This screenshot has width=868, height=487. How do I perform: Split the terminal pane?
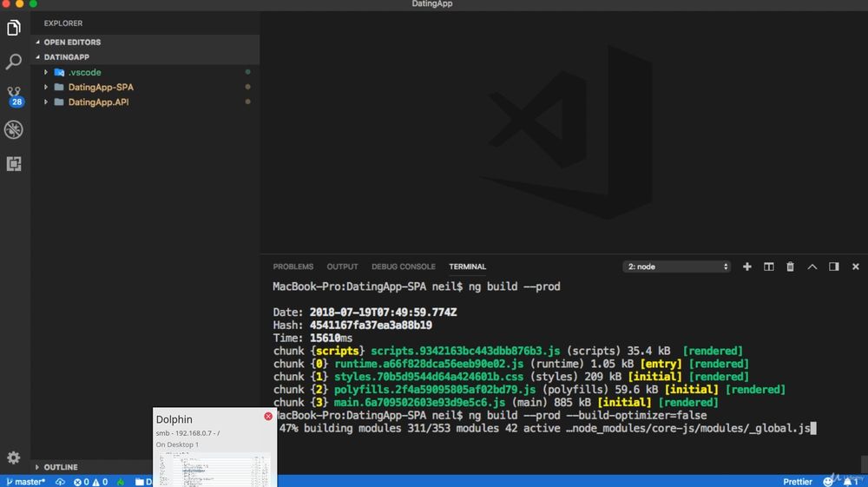coord(768,267)
